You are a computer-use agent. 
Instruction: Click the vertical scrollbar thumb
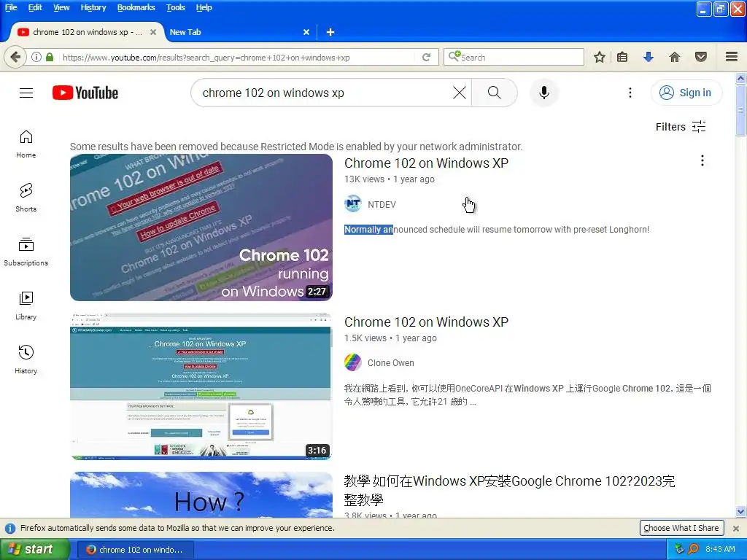[x=740, y=111]
